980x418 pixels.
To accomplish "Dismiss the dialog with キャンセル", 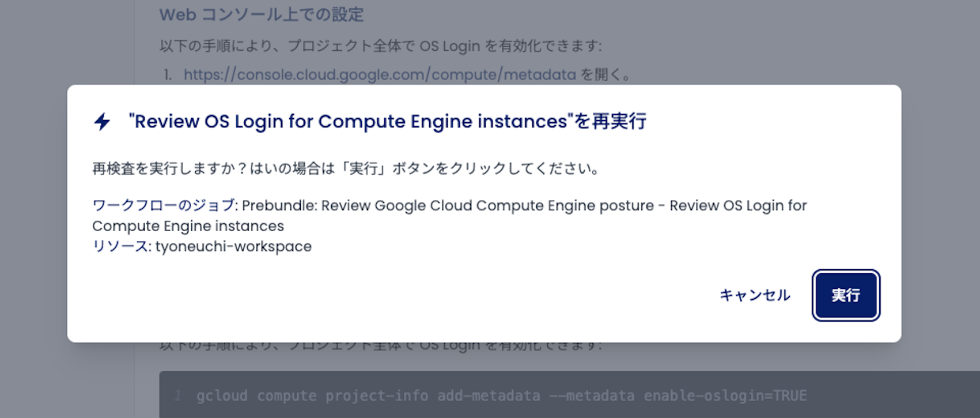I will (755, 295).
